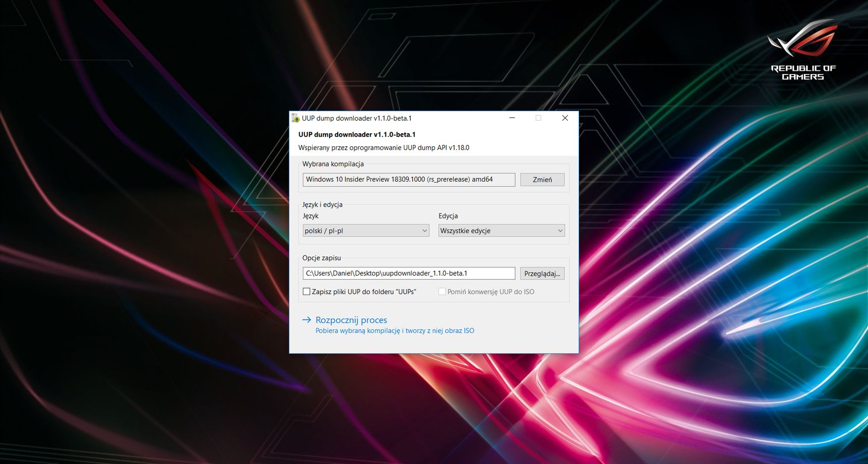Click the Rozpocznij proces link
The width and height of the screenshot is (868, 464).
click(351, 320)
